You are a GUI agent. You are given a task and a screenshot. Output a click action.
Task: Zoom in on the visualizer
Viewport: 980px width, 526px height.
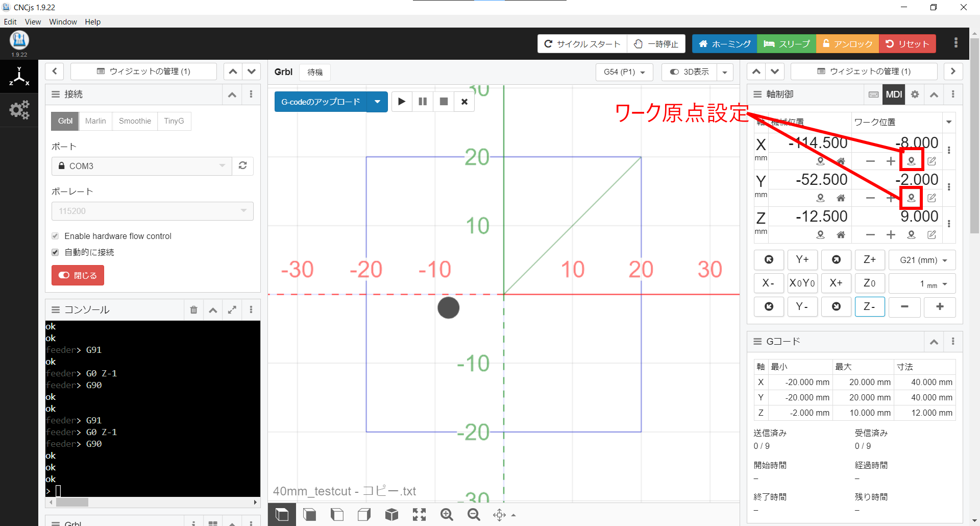[447, 514]
